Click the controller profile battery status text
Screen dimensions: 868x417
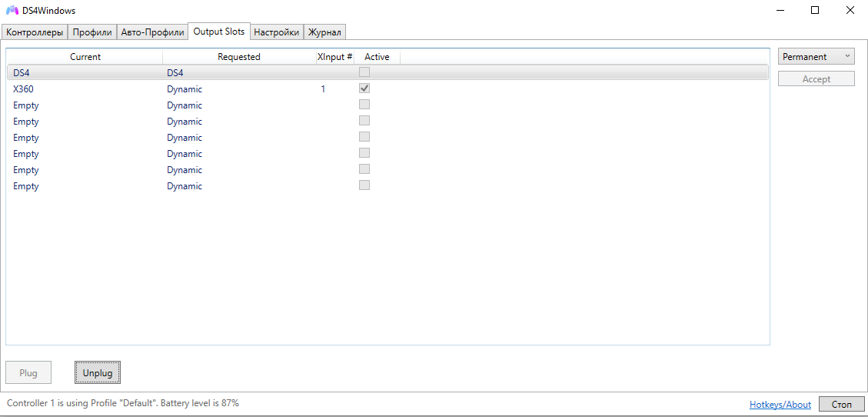coord(123,402)
